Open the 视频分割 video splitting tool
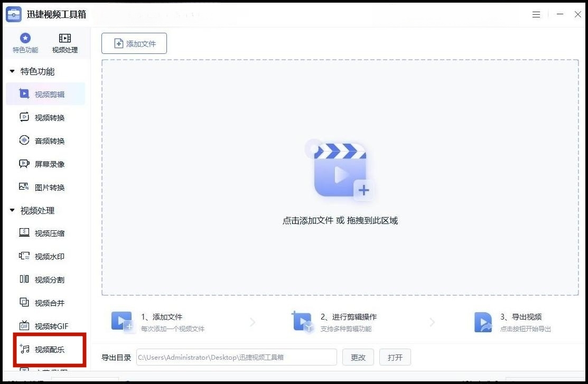The height and width of the screenshot is (384, 588). [x=45, y=279]
